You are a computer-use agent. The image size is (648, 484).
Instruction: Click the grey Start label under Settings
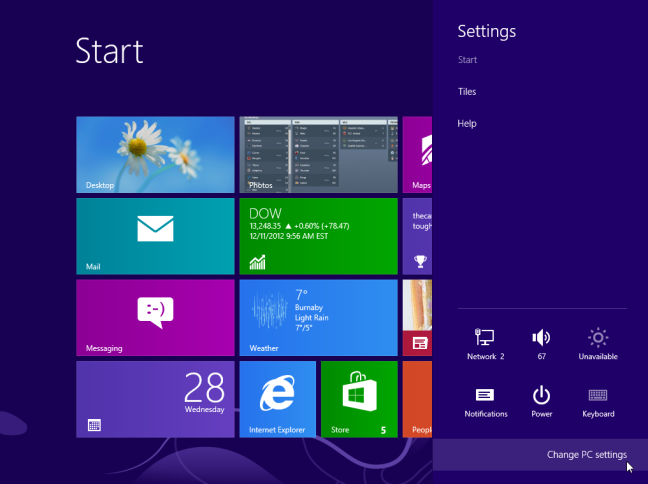[467, 60]
